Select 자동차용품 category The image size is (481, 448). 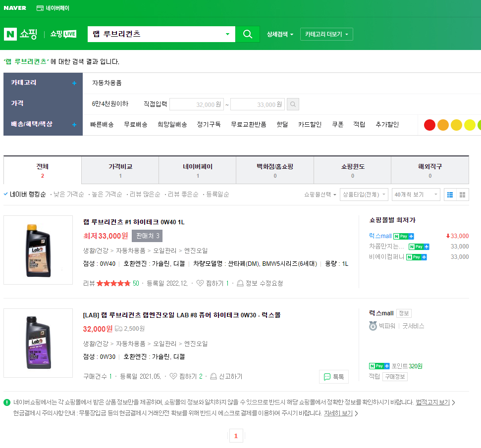coord(107,83)
